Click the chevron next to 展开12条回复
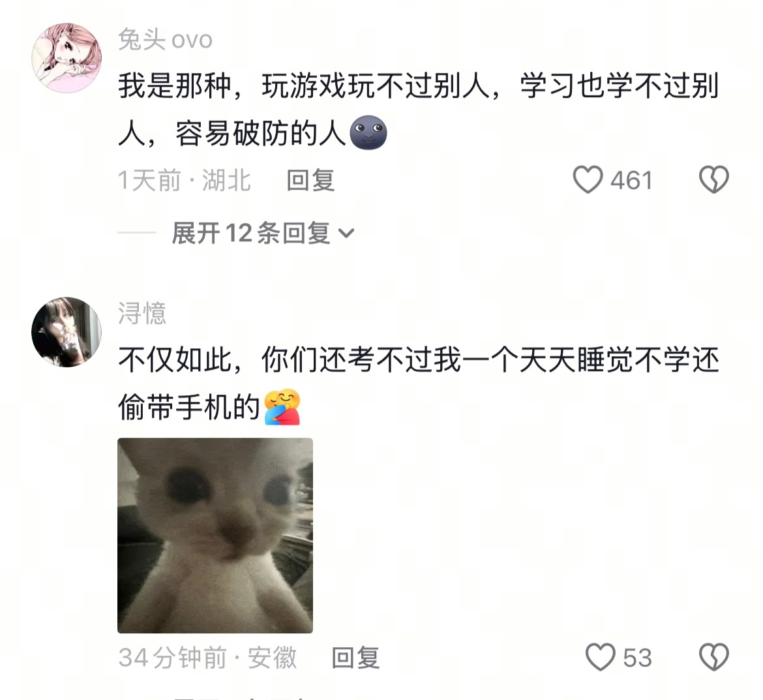763x700 pixels. 346,234
